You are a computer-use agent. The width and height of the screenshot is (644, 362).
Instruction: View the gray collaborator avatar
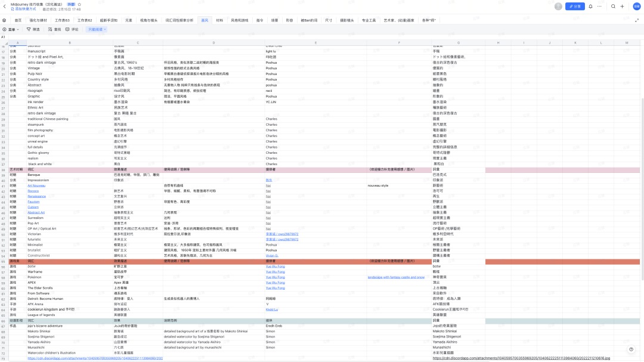[558, 6]
